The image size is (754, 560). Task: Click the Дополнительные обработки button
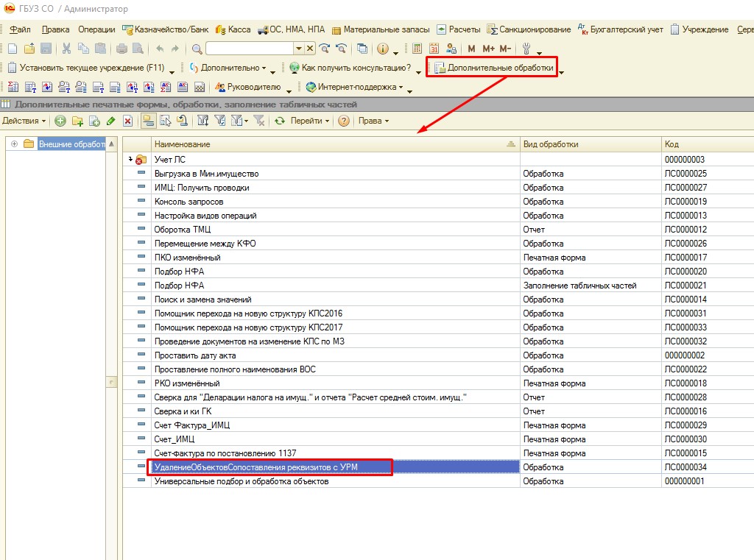493,68
